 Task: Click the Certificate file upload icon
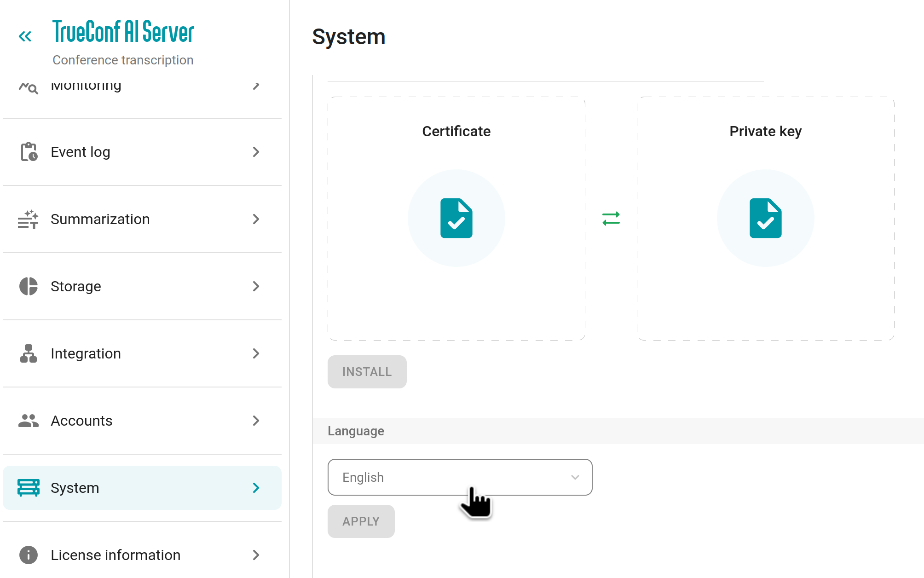pos(456,218)
